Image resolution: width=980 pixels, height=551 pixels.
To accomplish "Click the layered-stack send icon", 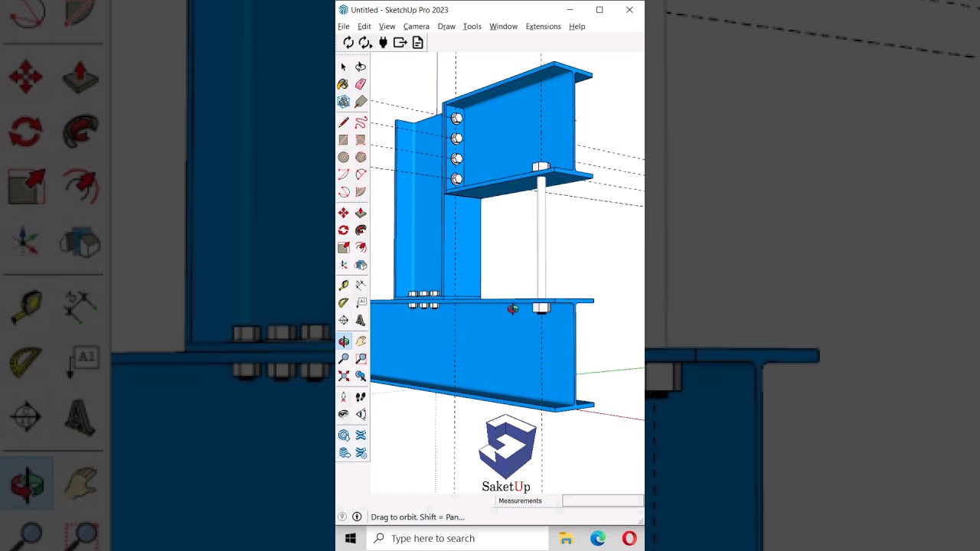I will 344,453.
